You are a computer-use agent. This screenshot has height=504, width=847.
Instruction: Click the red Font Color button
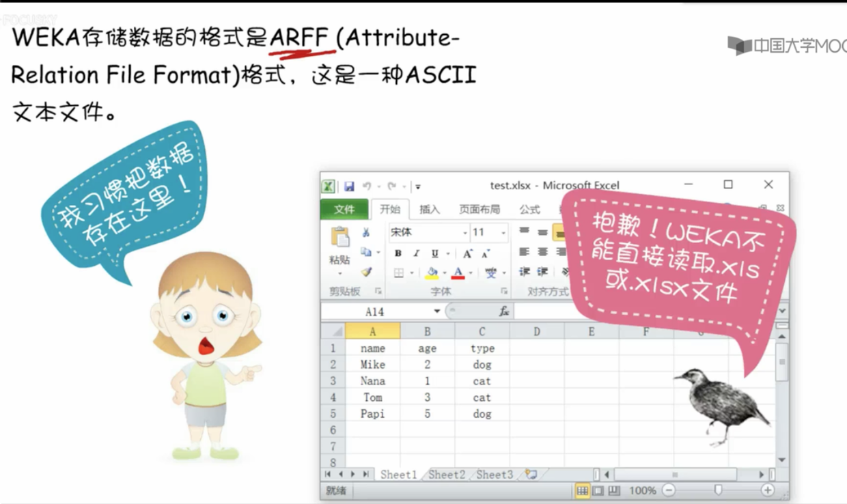click(x=458, y=273)
